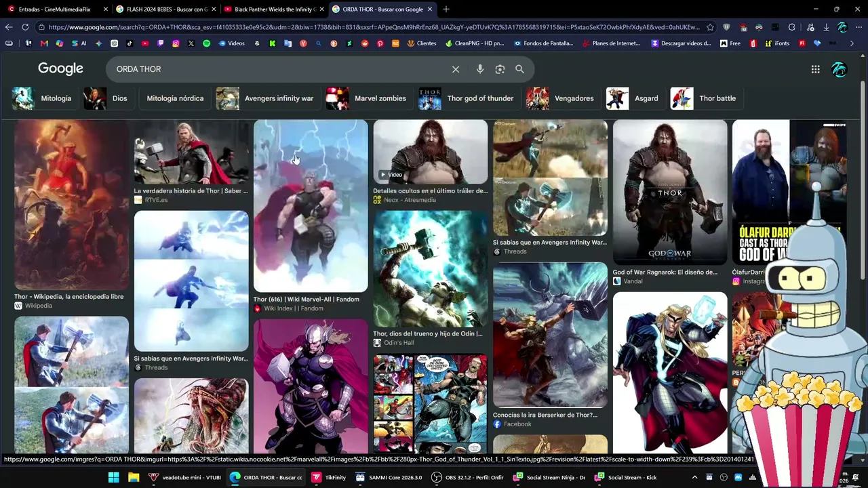This screenshot has width=868, height=488.
Task: Open the Odin's Hall Thor hammer image
Action: [x=430, y=268]
